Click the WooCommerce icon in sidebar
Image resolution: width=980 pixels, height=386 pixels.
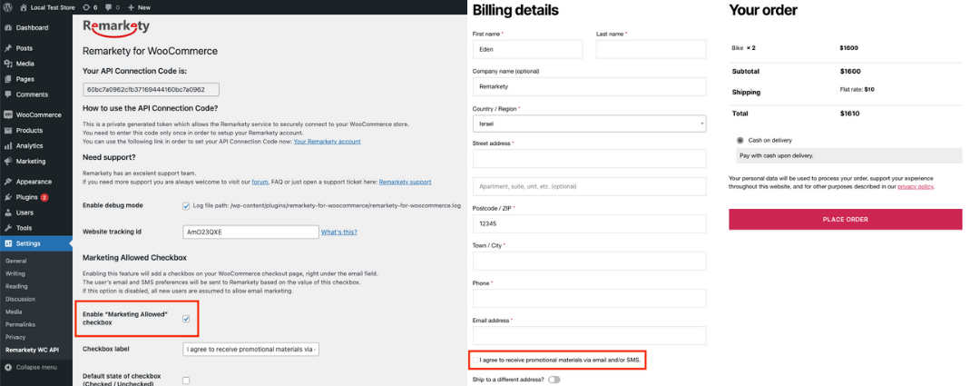pyautogui.click(x=8, y=115)
